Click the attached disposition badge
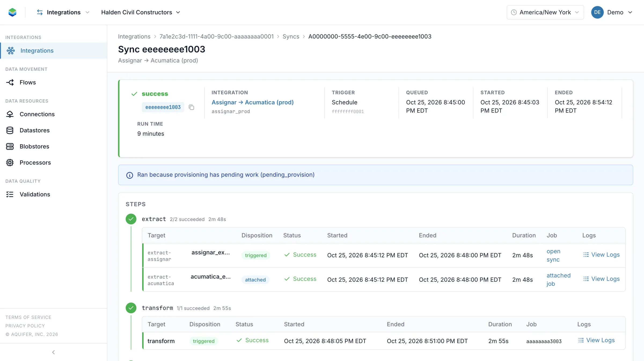The width and height of the screenshot is (644, 361). point(255,280)
